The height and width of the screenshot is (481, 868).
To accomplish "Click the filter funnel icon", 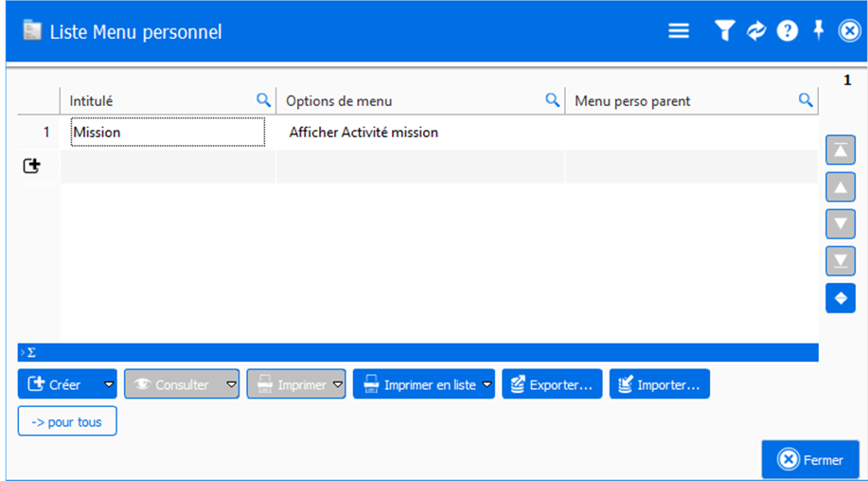I will coord(724,31).
